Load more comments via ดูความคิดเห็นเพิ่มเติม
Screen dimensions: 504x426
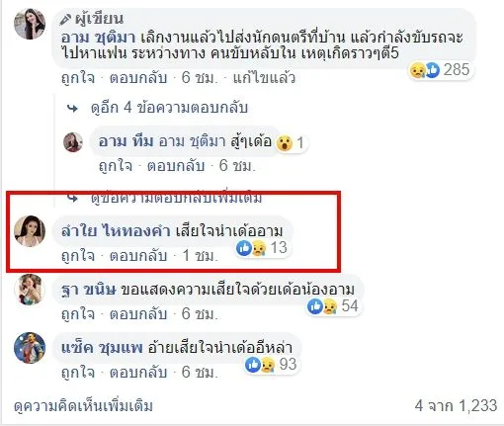click(x=83, y=406)
